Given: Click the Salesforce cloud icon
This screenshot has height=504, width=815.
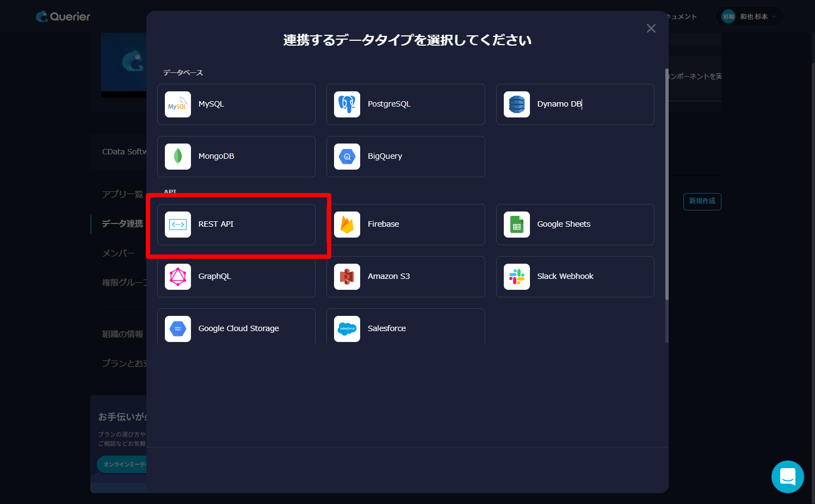Looking at the screenshot, I should pos(347,329).
